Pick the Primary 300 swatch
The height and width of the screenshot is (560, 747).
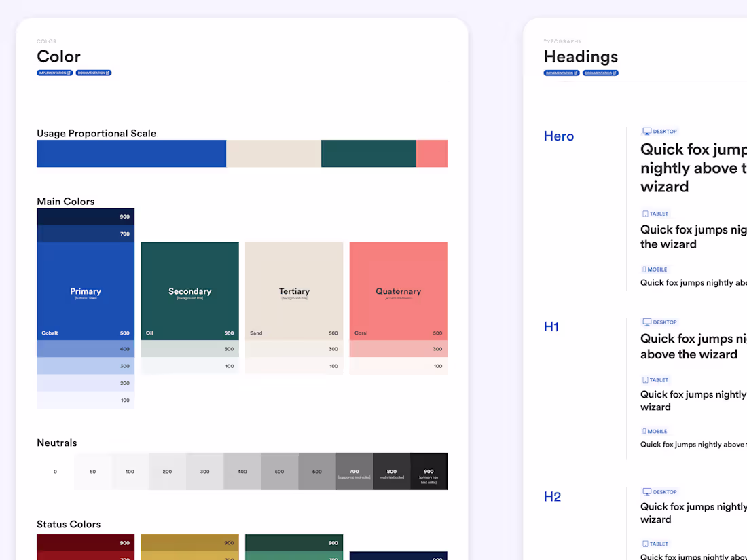click(x=86, y=366)
